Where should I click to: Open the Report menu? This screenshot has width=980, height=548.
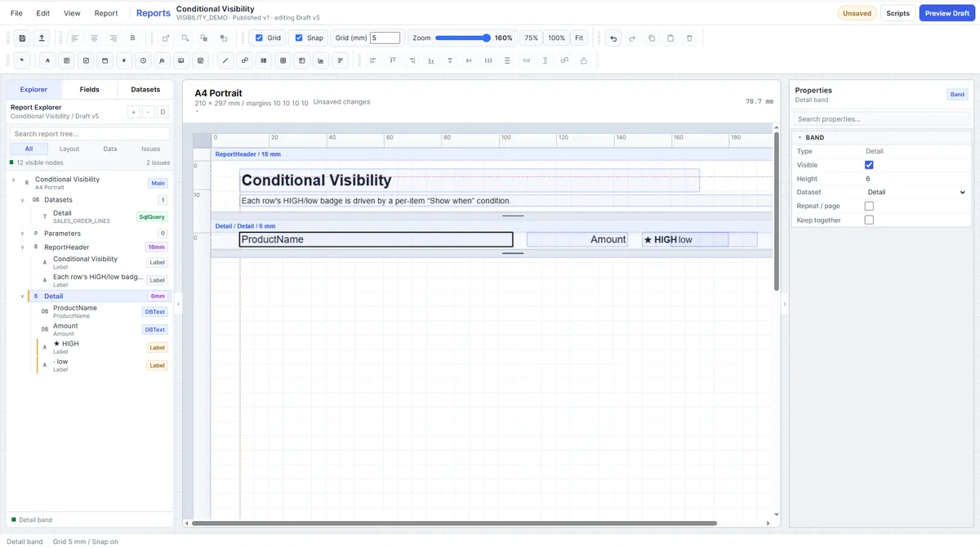[x=106, y=13]
